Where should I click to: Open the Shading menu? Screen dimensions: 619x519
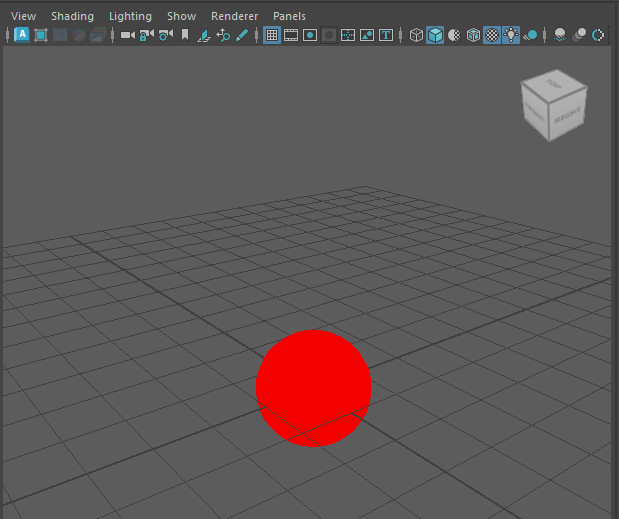click(72, 16)
